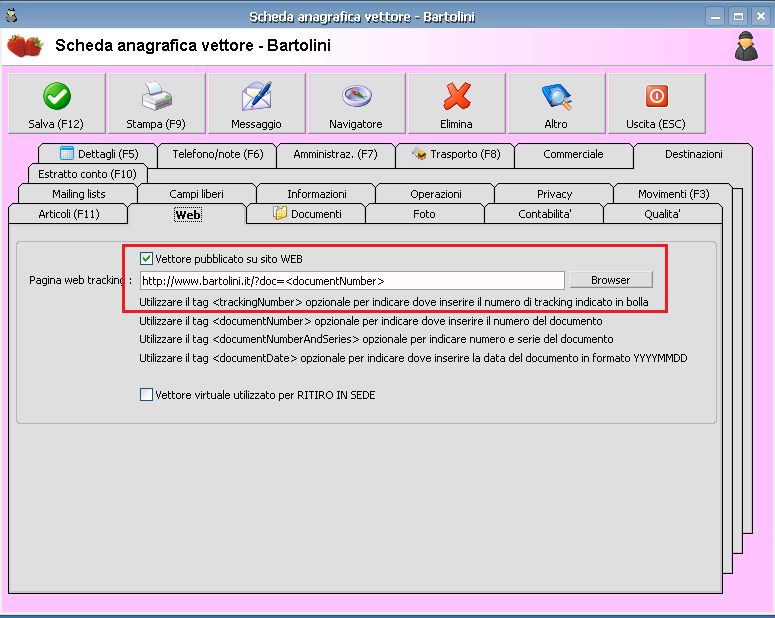This screenshot has height=618, width=775.
Task: Uncheck Vettore pubblicato su sito WEB
Action: pyautogui.click(x=146, y=259)
